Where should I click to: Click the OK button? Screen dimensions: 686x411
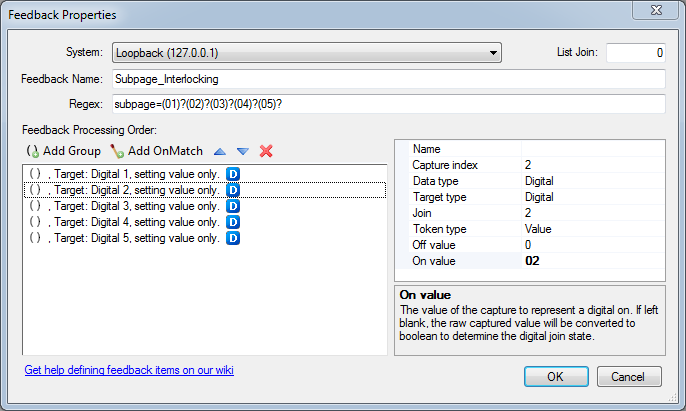pos(554,376)
